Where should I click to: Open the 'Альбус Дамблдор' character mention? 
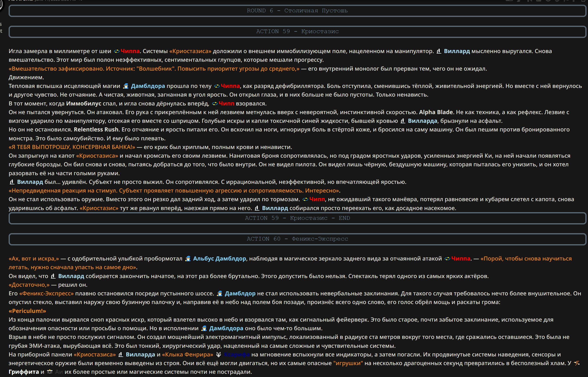coord(219,259)
